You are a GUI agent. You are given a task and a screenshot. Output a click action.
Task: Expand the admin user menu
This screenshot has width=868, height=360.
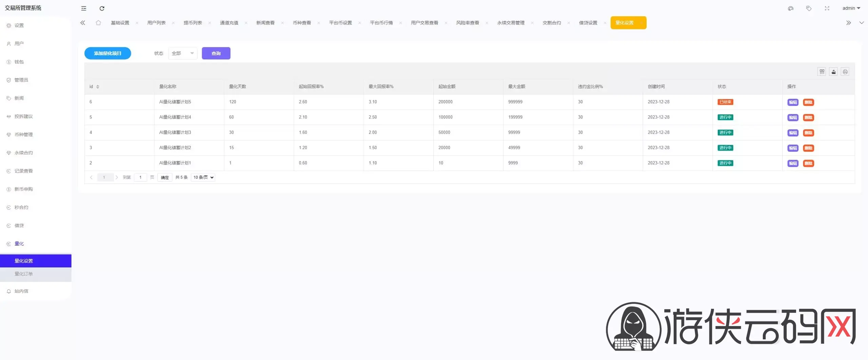pos(851,8)
